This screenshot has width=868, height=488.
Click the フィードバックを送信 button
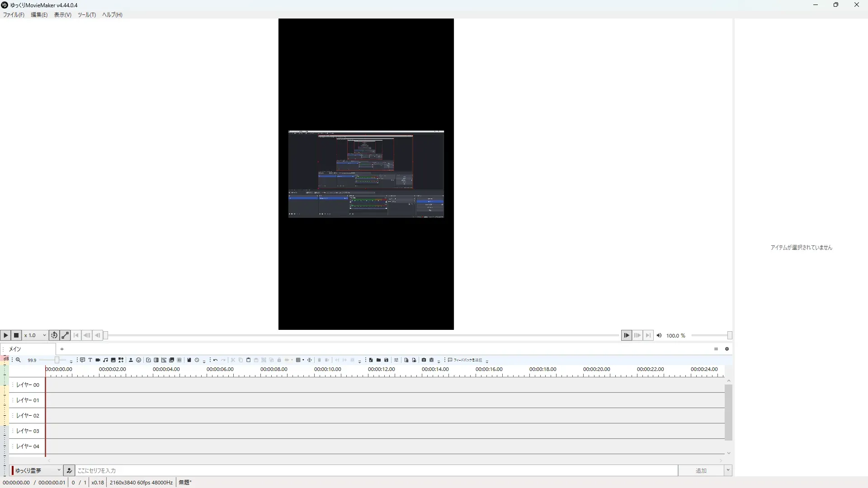point(465,360)
